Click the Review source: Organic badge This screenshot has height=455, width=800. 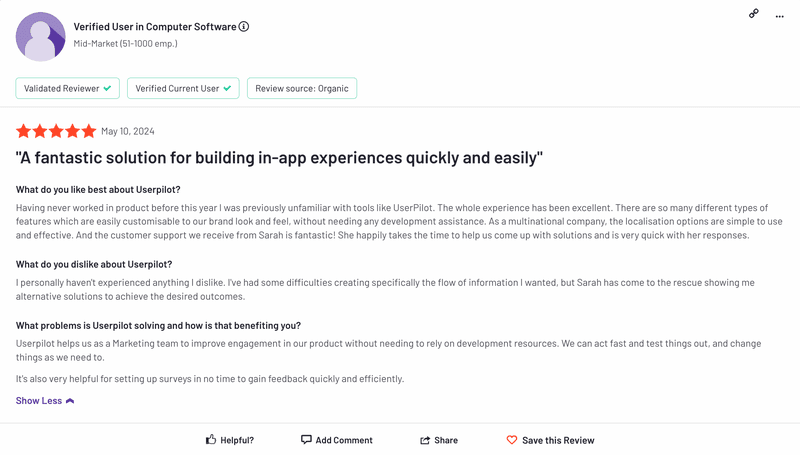302,88
